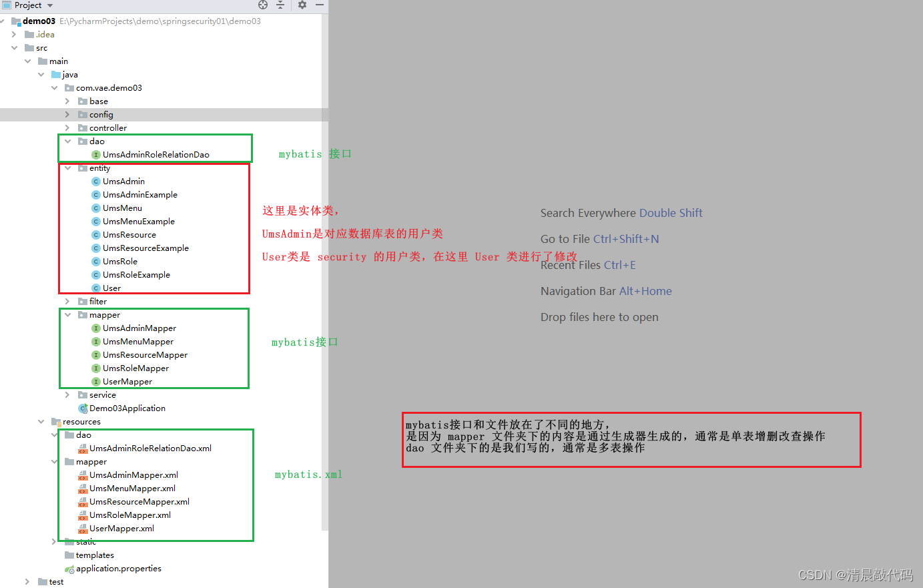923x588 pixels.
Task: Expand the service package node
Action: (x=67, y=394)
